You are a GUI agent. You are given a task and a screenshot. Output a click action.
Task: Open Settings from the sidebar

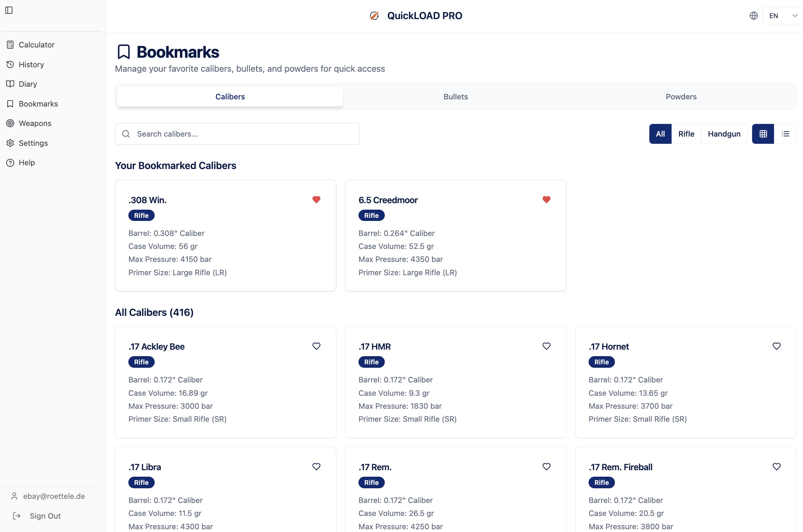pyautogui.click(x=33, y=143)
